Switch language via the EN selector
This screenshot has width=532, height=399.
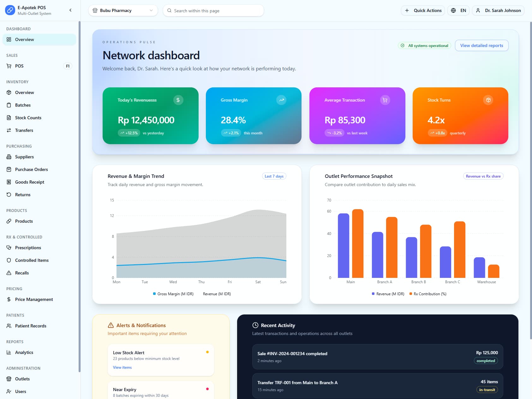[458, 10]
